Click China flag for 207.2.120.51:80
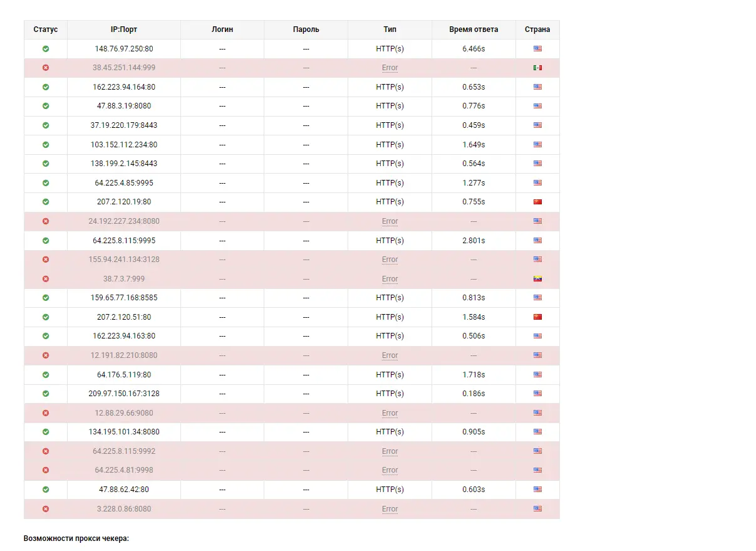Image resolution: width=756 pixels, height=551 pixels. coord(537,317)
